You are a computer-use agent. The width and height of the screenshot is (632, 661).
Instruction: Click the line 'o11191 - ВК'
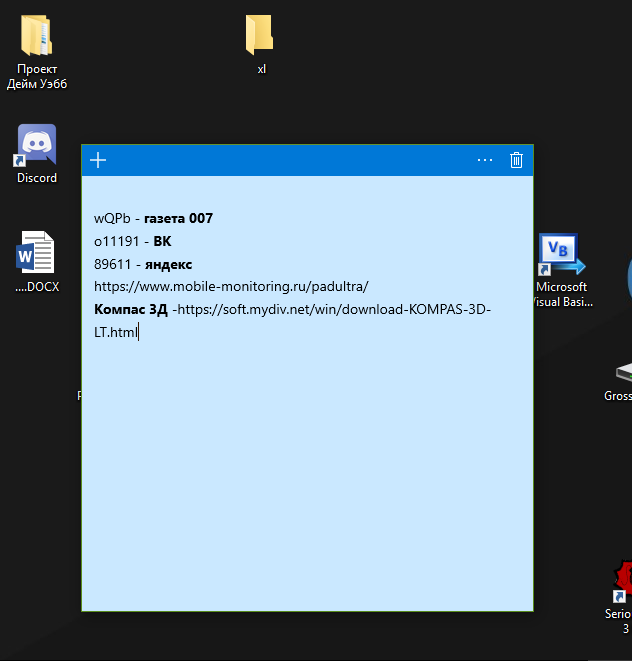tap(132, 241)
